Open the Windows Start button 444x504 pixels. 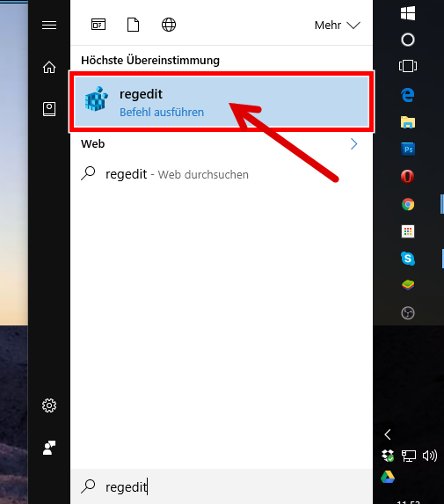pyautogui.click(x=408, y=13)
